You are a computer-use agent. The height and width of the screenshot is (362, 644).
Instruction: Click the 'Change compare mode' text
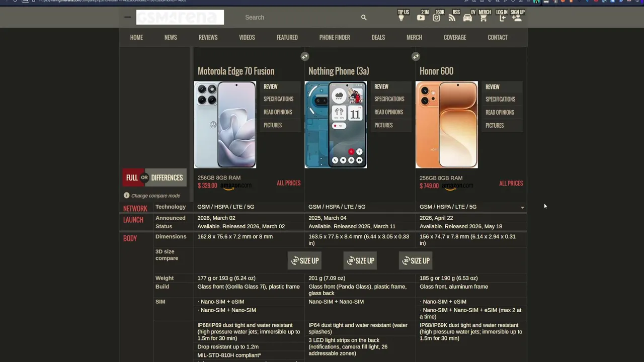156,196
